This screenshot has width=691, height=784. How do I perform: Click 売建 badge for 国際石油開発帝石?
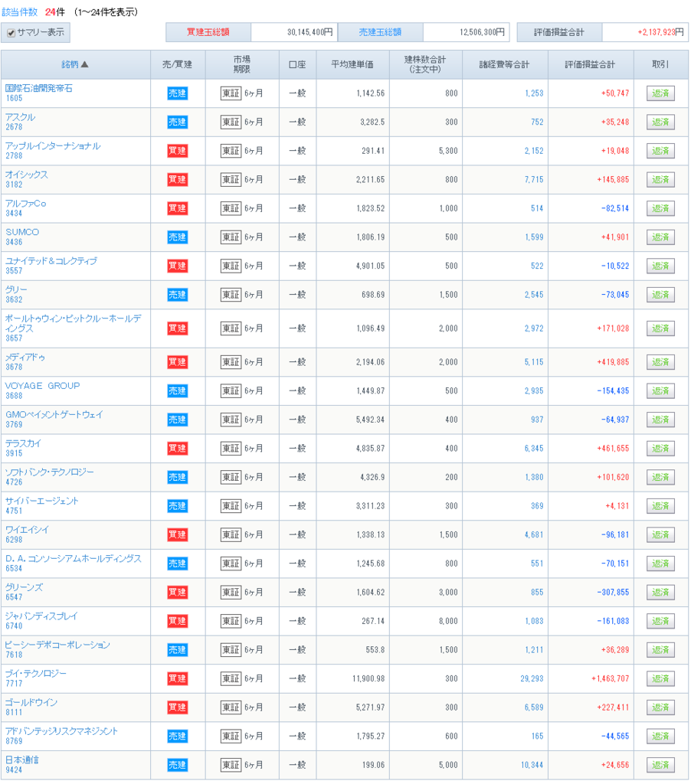point(178,93)
